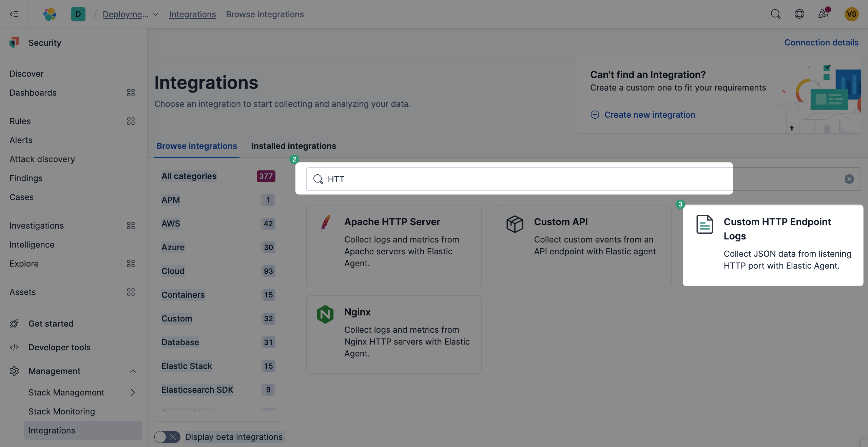
Task: Open the VS user avatar menu
Action: (852, 14)
